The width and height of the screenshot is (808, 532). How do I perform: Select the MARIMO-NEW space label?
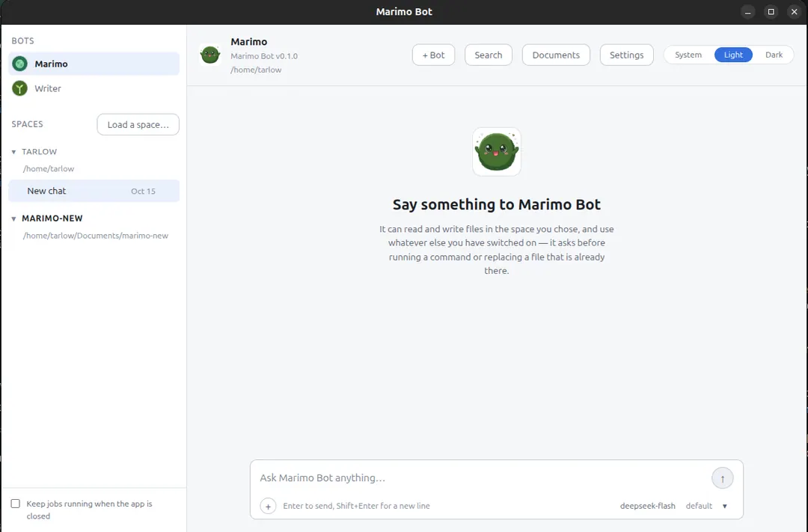click(x=52, y=218)
